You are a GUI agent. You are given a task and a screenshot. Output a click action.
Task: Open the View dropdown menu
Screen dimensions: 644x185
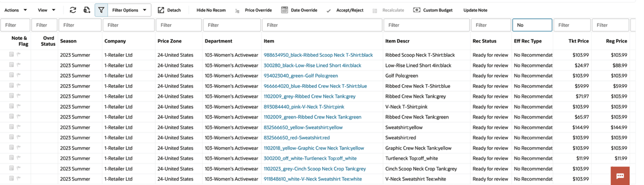click(47, 10)
